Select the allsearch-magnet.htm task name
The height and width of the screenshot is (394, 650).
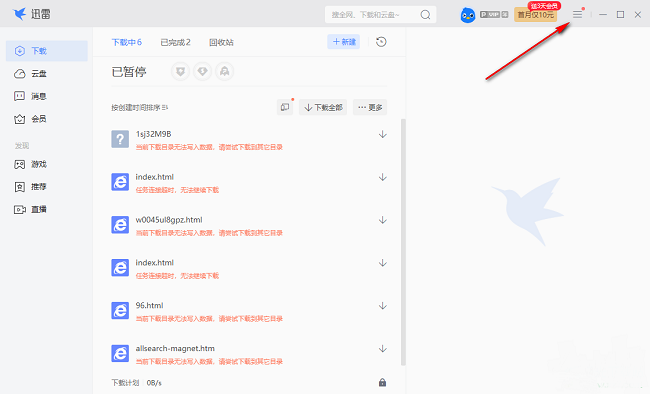[x=175, y=348]
